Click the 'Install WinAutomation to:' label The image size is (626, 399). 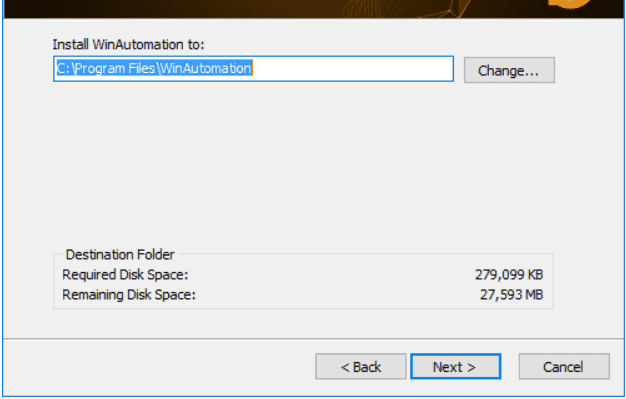pyautogui.click(x=129, y=44)
